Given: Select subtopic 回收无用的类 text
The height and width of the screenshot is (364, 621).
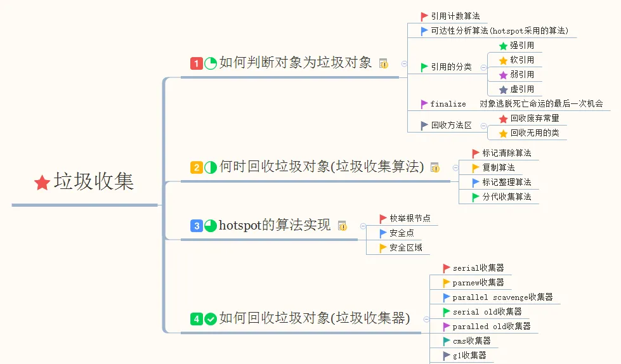Looking at the screenshot, I should [x=535, y=133].
